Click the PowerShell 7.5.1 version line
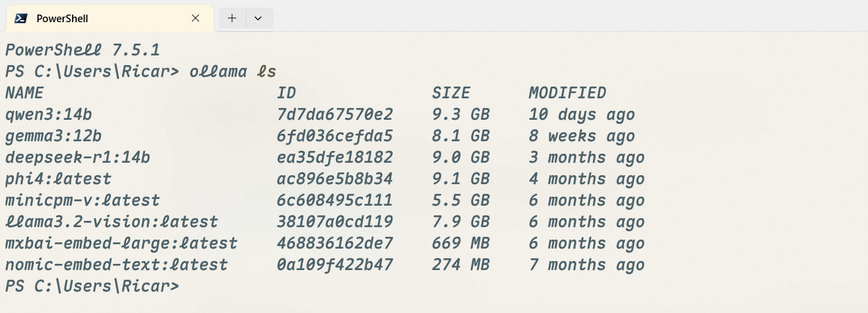This screenshot has height=313, width=868. (x=82, y=50)
